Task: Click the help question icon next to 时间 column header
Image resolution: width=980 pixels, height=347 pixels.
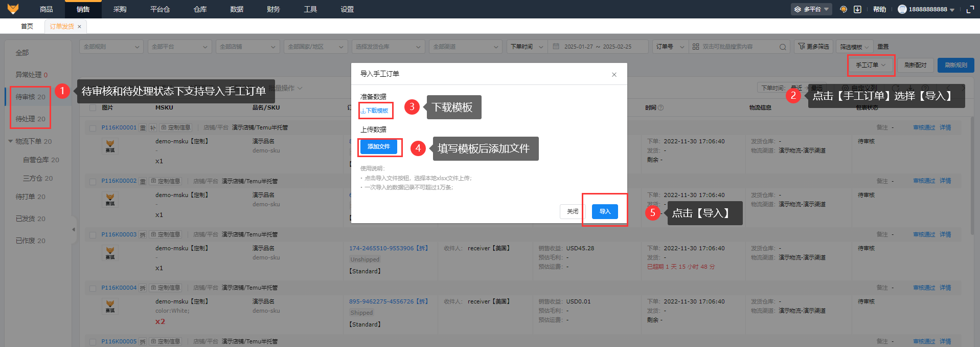Action: pos(661,108)
